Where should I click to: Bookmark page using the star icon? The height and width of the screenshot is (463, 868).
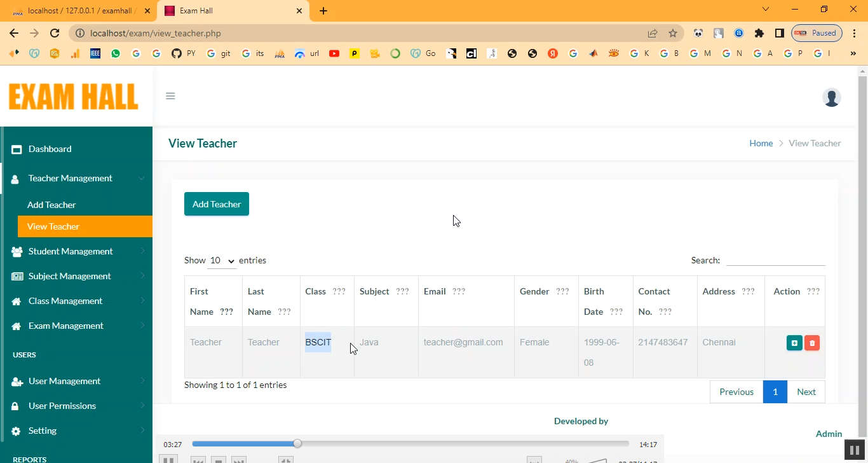[x=673, y=33]
